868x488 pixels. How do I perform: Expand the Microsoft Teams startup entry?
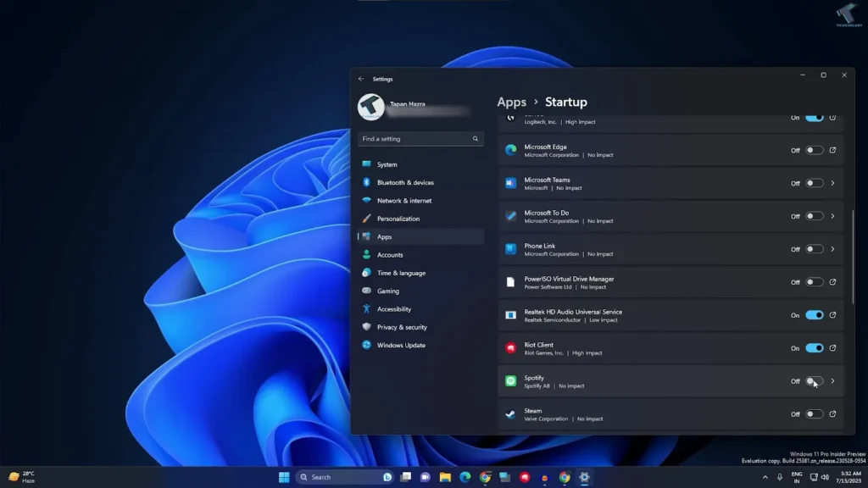coord(832,183)
